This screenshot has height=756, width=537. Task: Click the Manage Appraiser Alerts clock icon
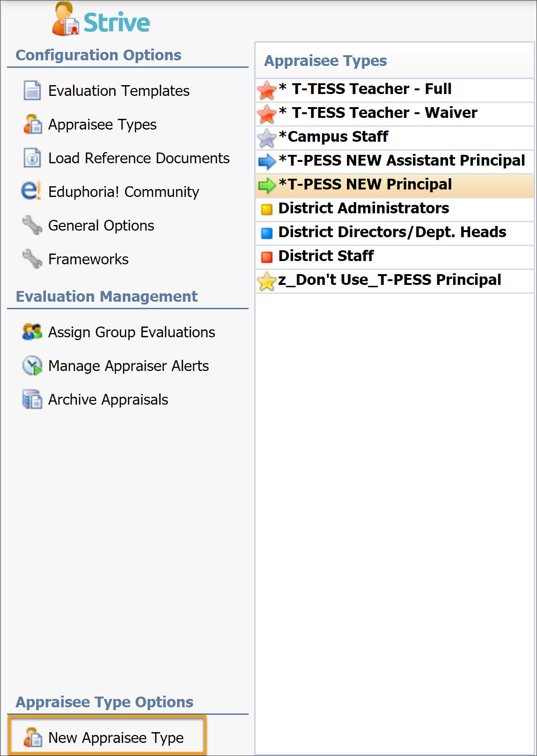(x=32, y=365)
